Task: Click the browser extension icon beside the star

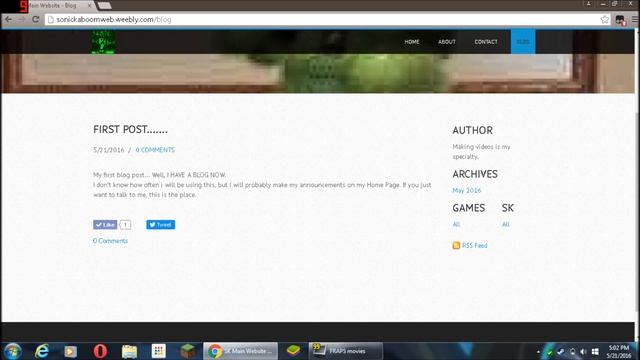Action: coord(620,20)
